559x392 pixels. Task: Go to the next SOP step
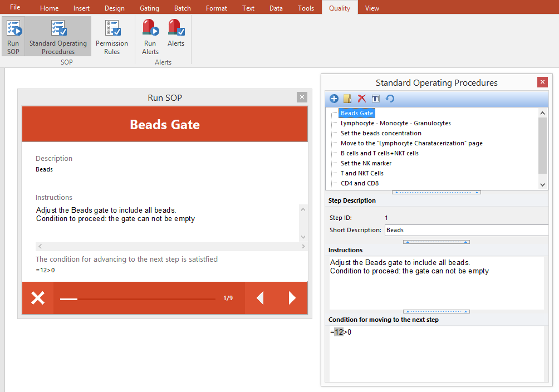point(292,298)
